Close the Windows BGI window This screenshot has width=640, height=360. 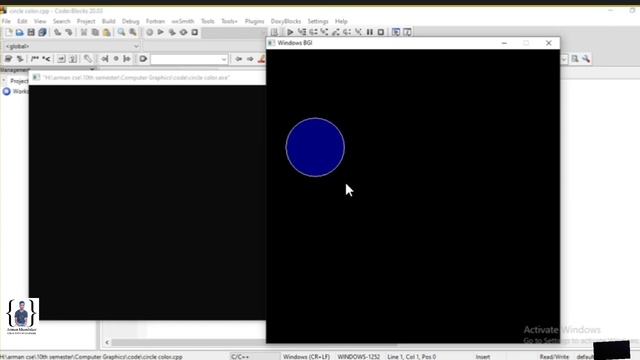[549, 43]
